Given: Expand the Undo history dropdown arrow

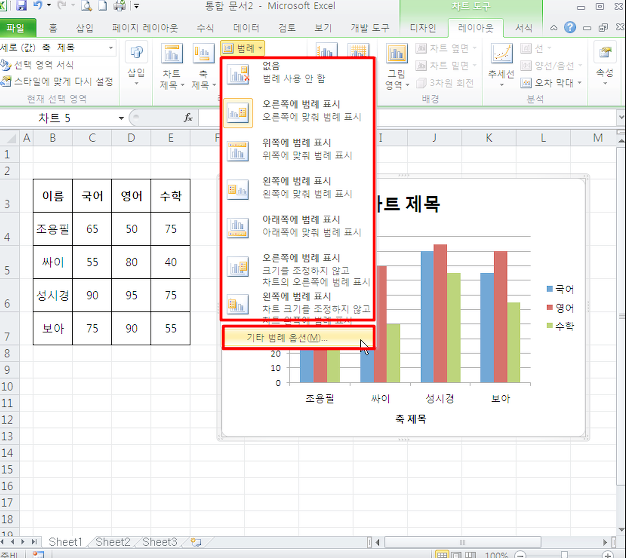Looking at the screenshot, I should point(49,6).
